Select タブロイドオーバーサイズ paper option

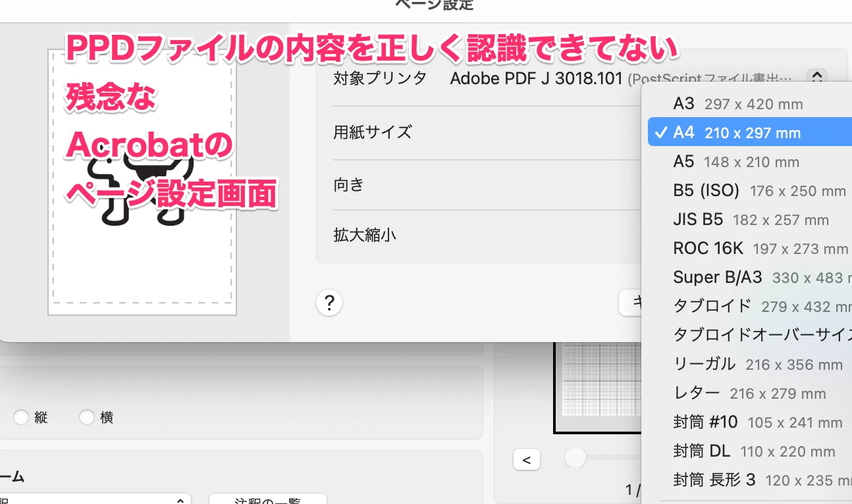(750, 336)
